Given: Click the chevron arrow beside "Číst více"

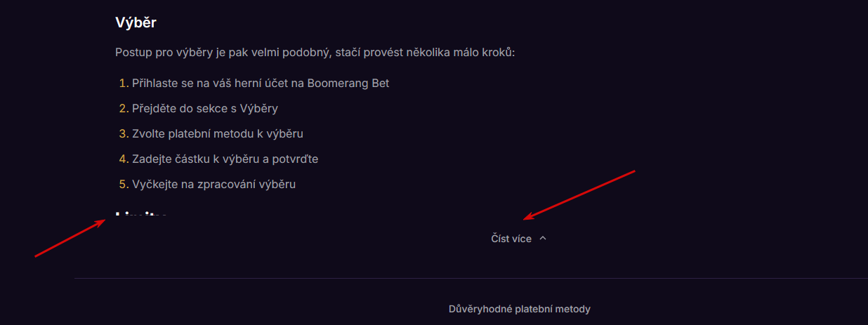Looking at the screenshot, I should coord(543,239).
